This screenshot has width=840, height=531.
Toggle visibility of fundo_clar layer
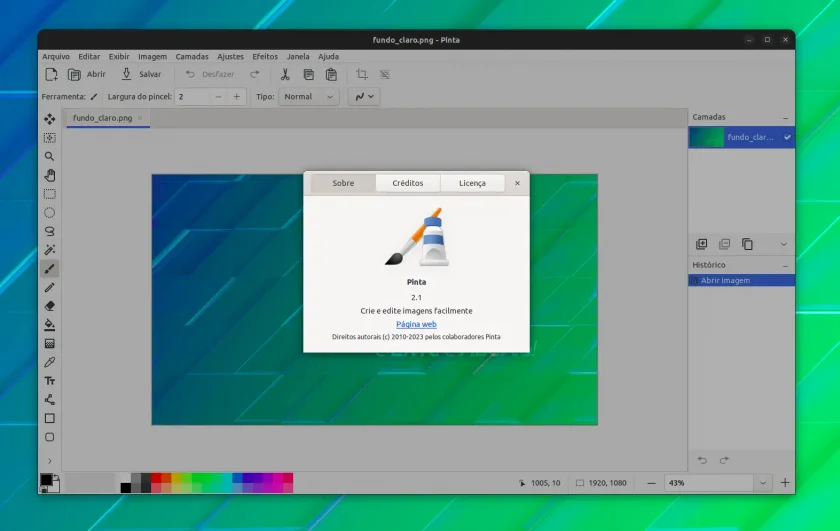(787, 137)
